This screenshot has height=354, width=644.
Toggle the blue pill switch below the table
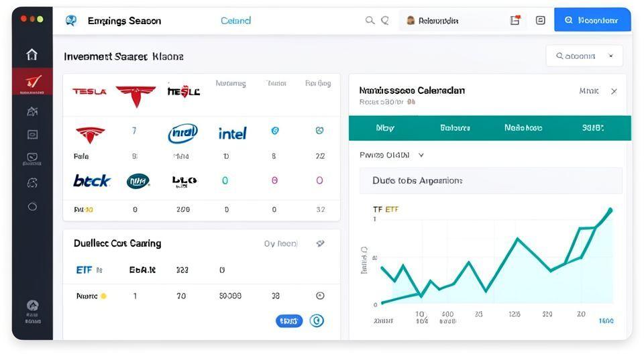tap(289, 321)
